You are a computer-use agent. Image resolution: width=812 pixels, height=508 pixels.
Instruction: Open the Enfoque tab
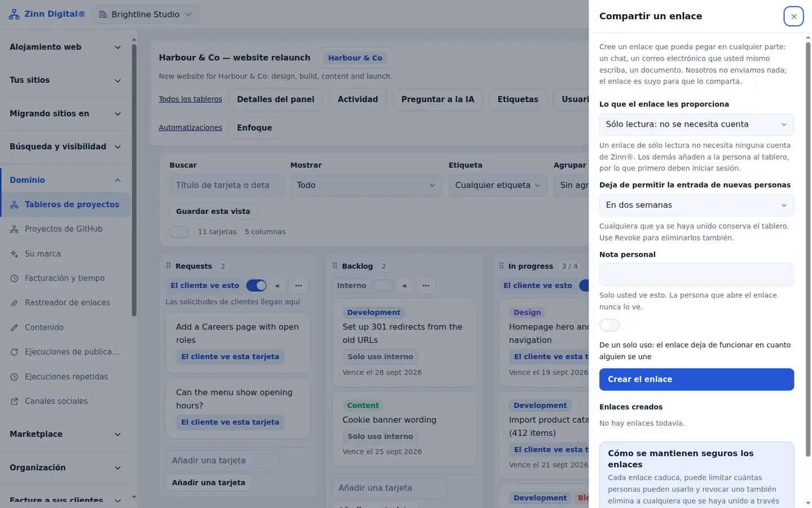254,128
